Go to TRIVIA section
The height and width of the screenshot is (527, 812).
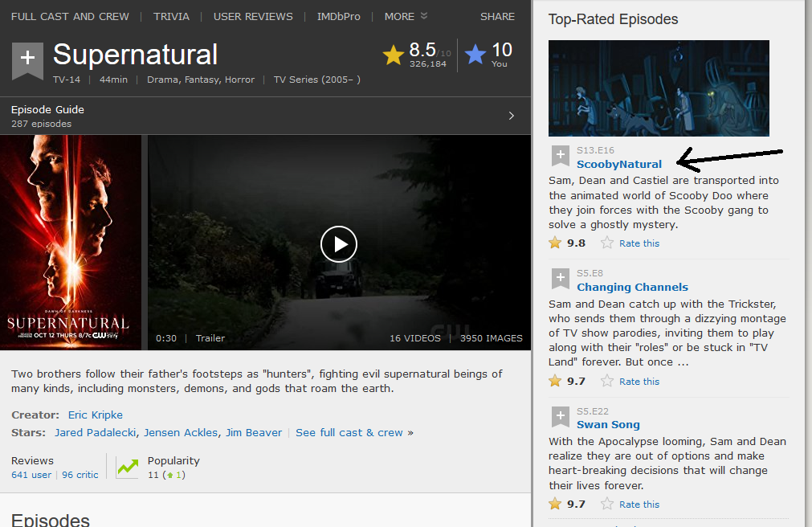point(172,16)
